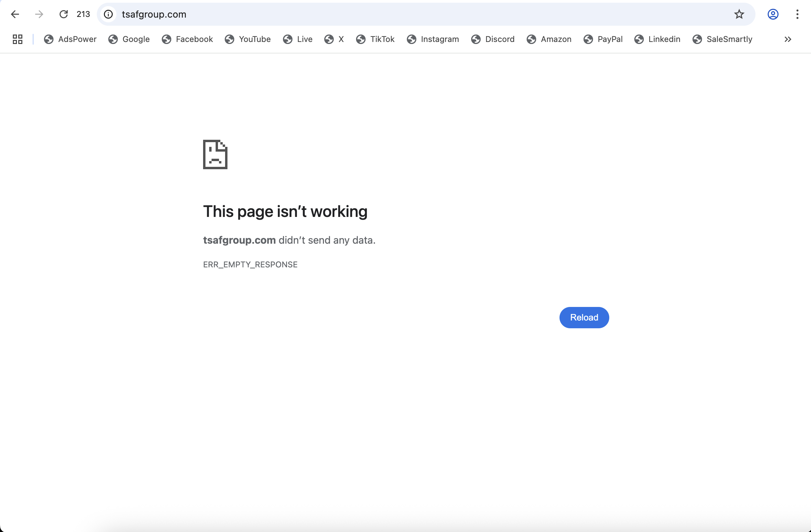
Task: Open the user profile icon
Action: (773, 14)
